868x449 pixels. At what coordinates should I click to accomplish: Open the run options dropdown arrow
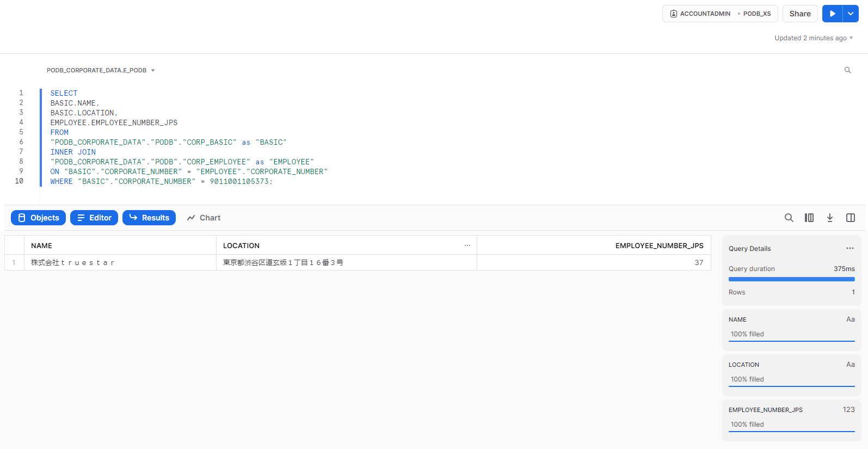pos(851,14)
